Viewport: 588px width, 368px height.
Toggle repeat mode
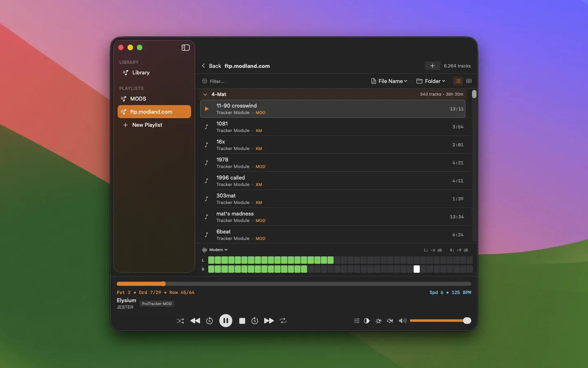coord(283,321)
